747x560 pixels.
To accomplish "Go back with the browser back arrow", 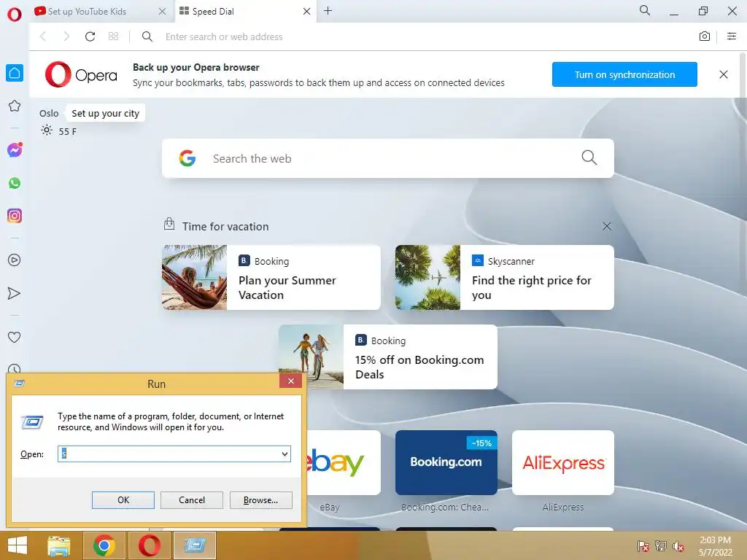I will tap(43, 36).
